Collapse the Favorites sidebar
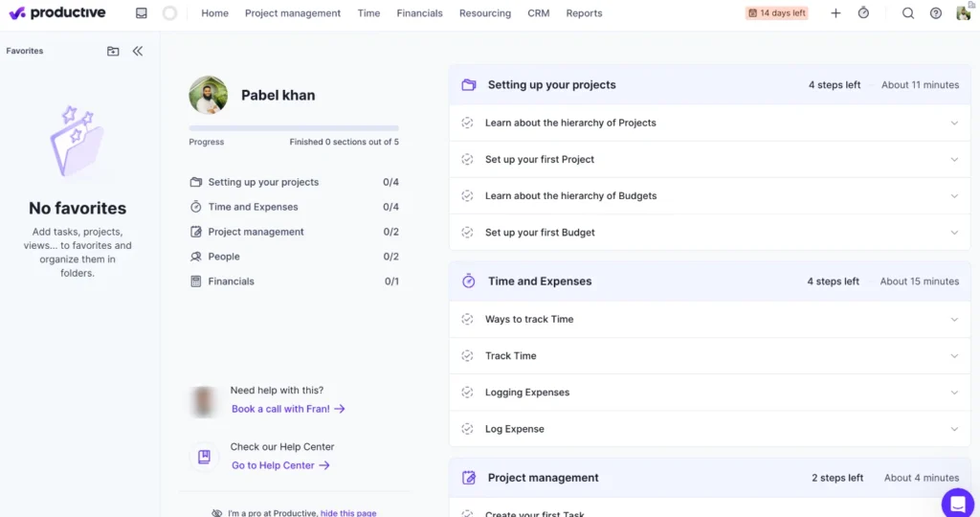 (138, 52)
